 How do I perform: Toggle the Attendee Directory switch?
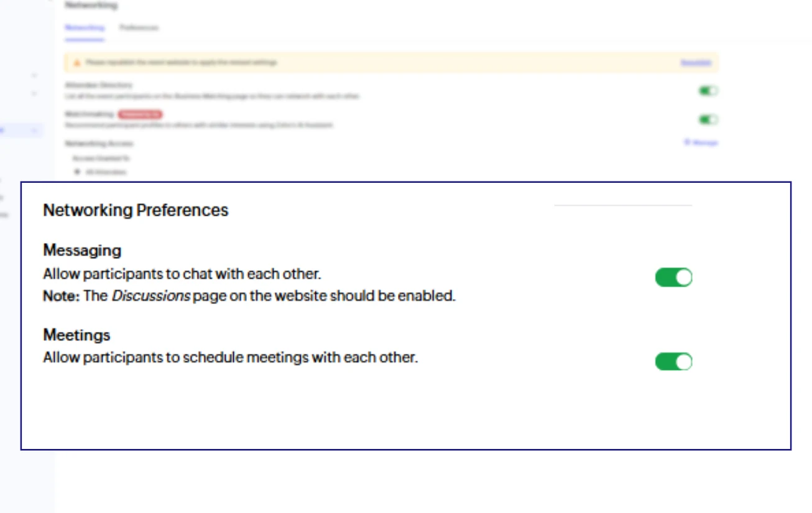(x=708, y=91)
